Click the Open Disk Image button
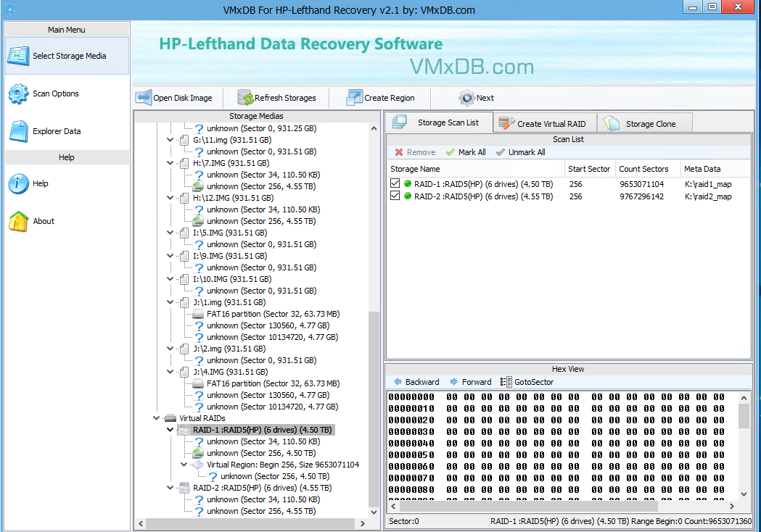 [x=175, y=98]
